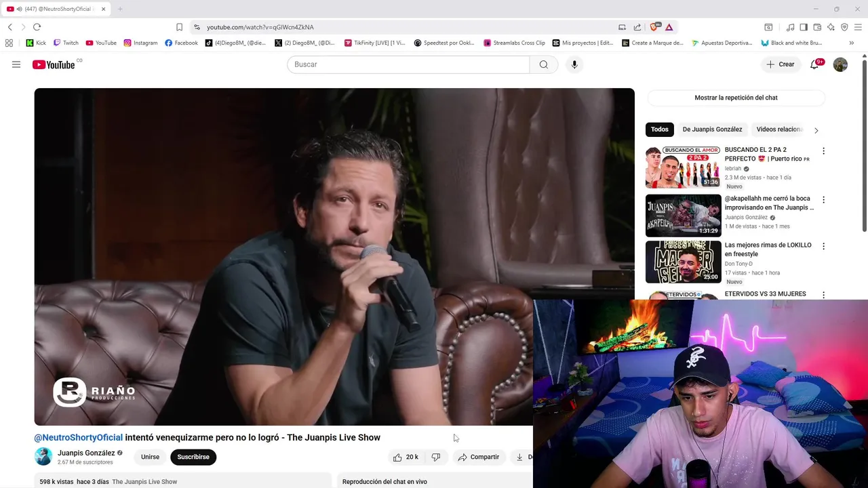Open the TikFinity LIVE bookmark
Image resolution: width=868 pixels, height=488 pixels.
pos(374,43)
